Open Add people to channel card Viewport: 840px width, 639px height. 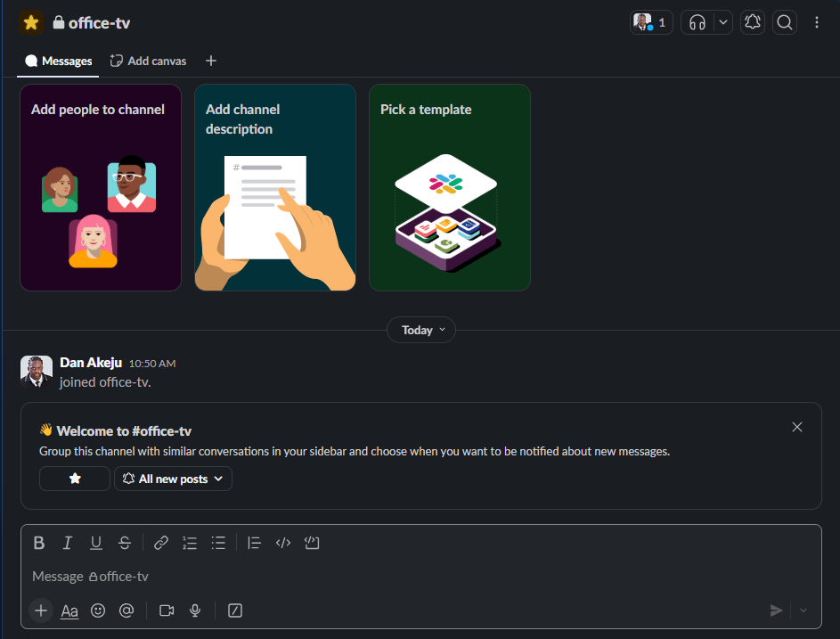tap(101, 188)
